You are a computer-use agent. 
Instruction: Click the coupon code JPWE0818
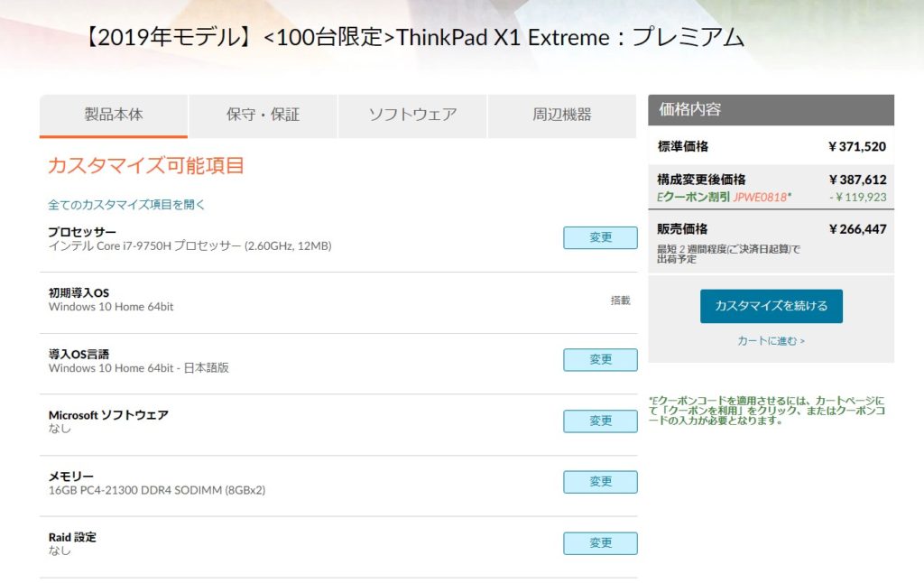point(762,198)
